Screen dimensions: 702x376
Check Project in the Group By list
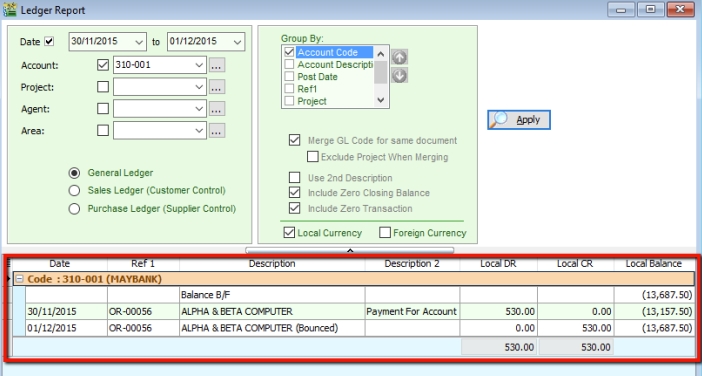tap(289, 101)
